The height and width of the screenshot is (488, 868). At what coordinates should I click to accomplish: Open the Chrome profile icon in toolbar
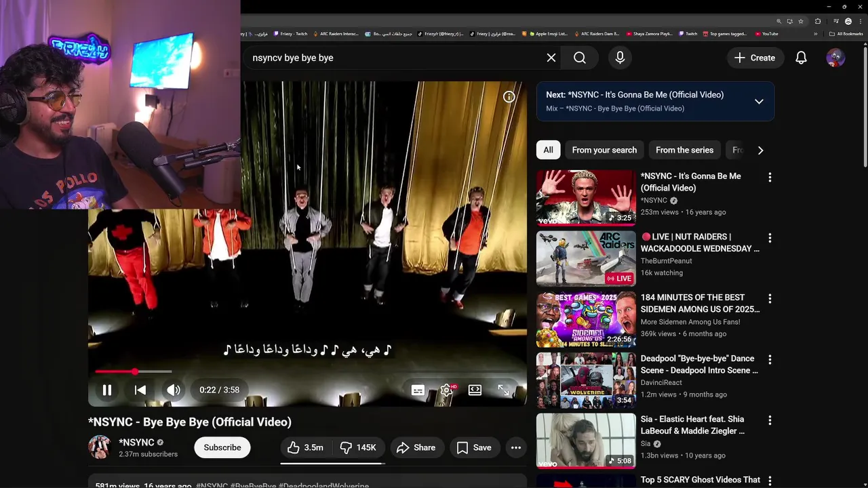(x=848, y=21)
